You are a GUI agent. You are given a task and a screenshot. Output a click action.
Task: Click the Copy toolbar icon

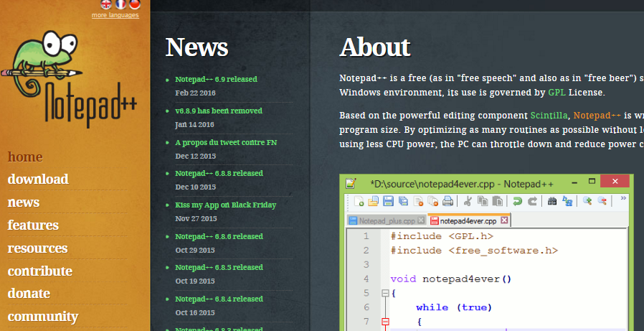coord(483,200)
